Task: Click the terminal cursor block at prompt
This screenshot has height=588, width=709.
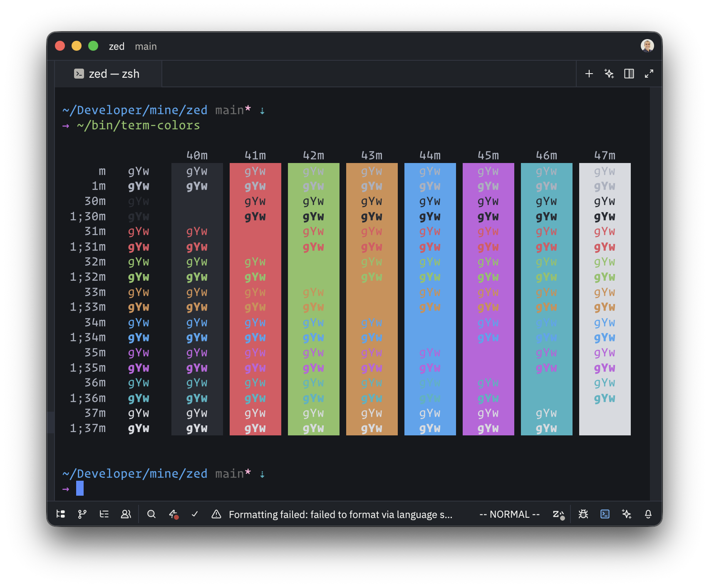Action: (x=80, y=488)
